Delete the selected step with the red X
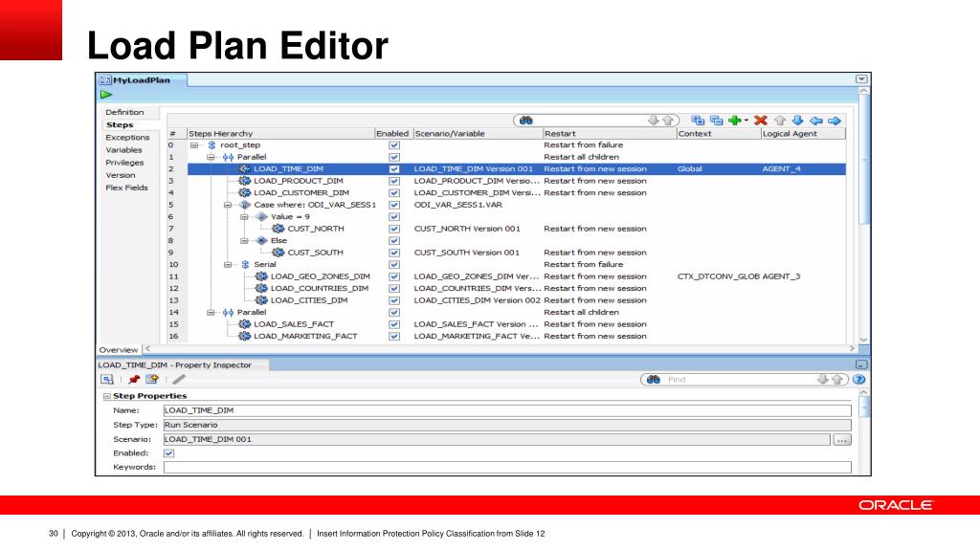980x551 pixels. 761,120
